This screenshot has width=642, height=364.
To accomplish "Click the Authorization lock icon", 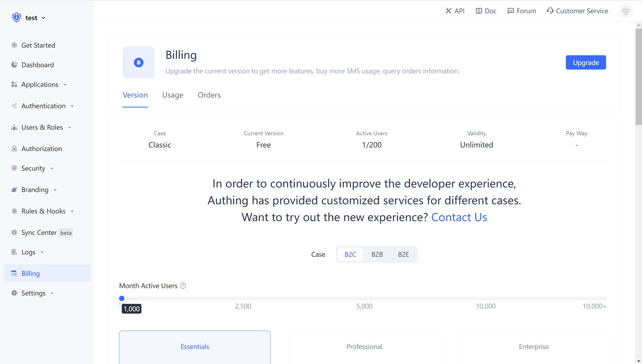I will coord(14,149).
